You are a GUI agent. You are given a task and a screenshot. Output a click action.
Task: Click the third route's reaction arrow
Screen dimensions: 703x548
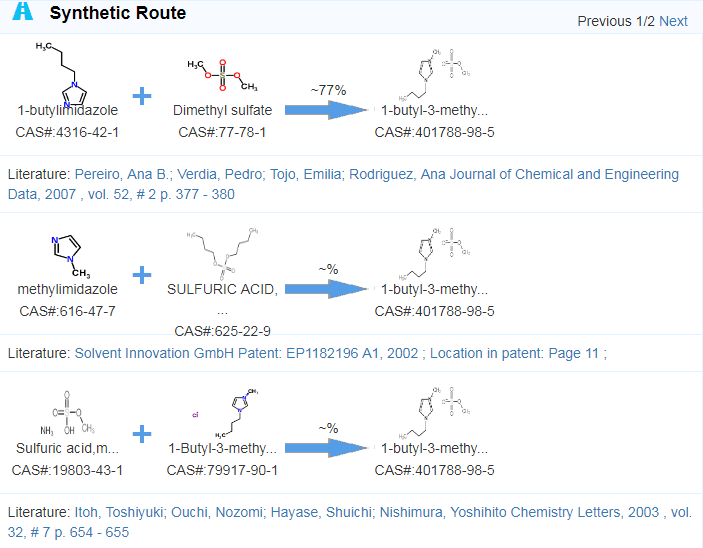(326, 448)
